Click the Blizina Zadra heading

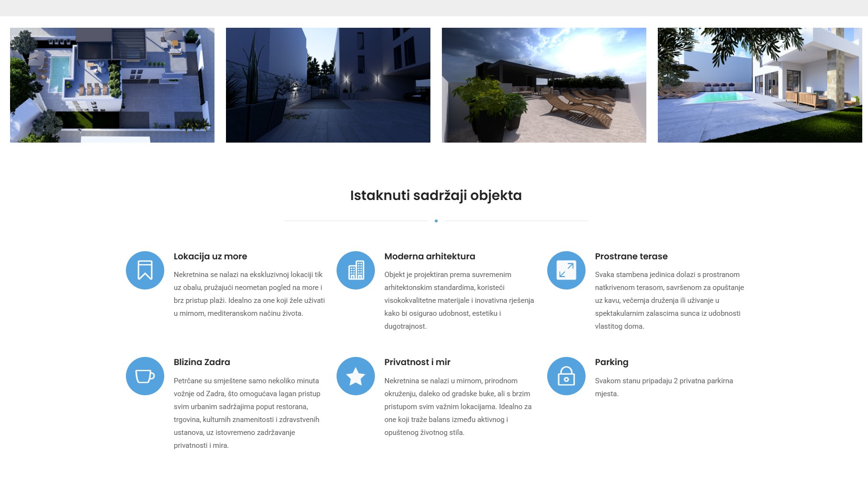click(x=202, y=362)
